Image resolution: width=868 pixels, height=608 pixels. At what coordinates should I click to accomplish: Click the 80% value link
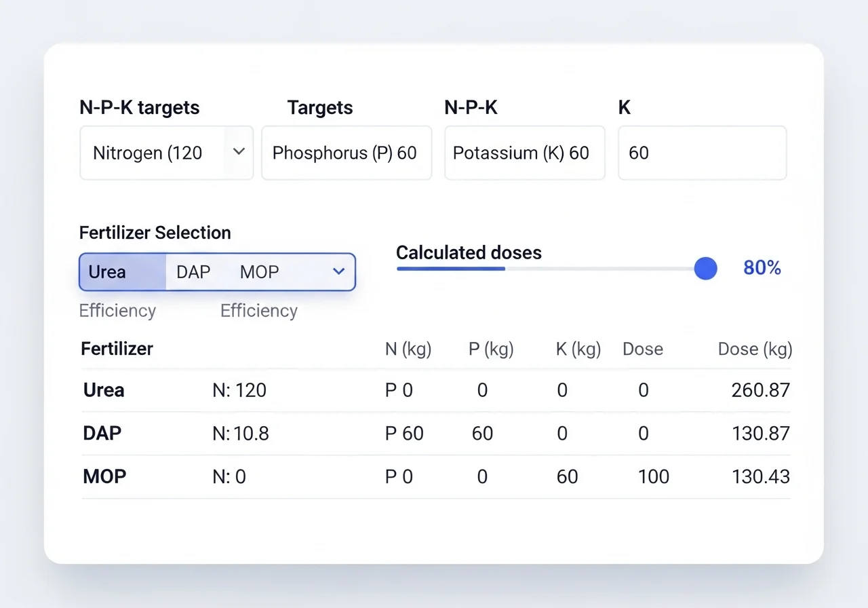[762, 267]
